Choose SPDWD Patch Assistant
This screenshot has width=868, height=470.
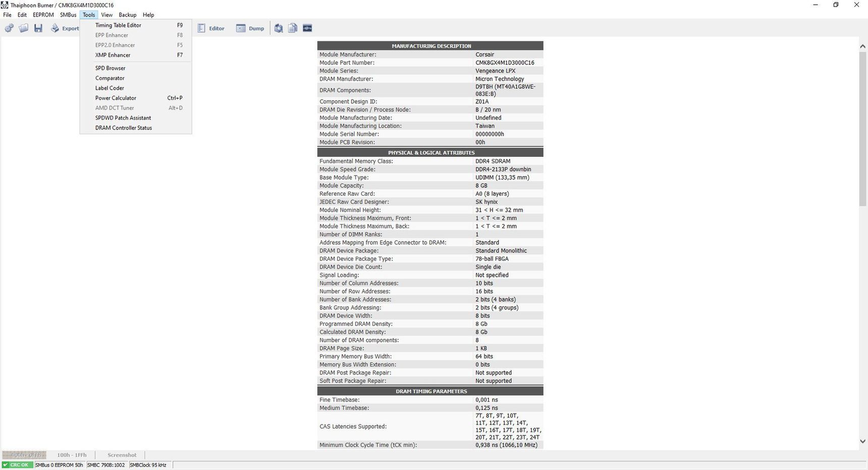[136, 117]
